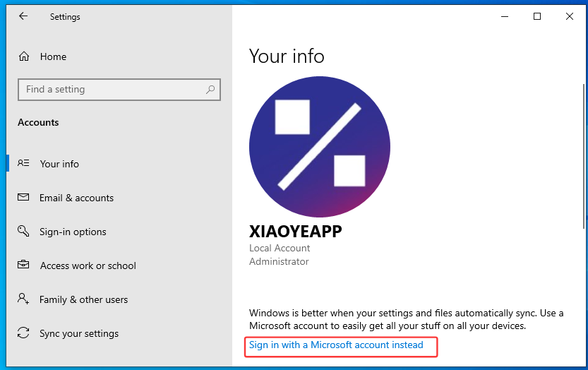Screen dimensions: 588x370
Task: Click the Family & other users icon
Action: [x=23, y=299]
